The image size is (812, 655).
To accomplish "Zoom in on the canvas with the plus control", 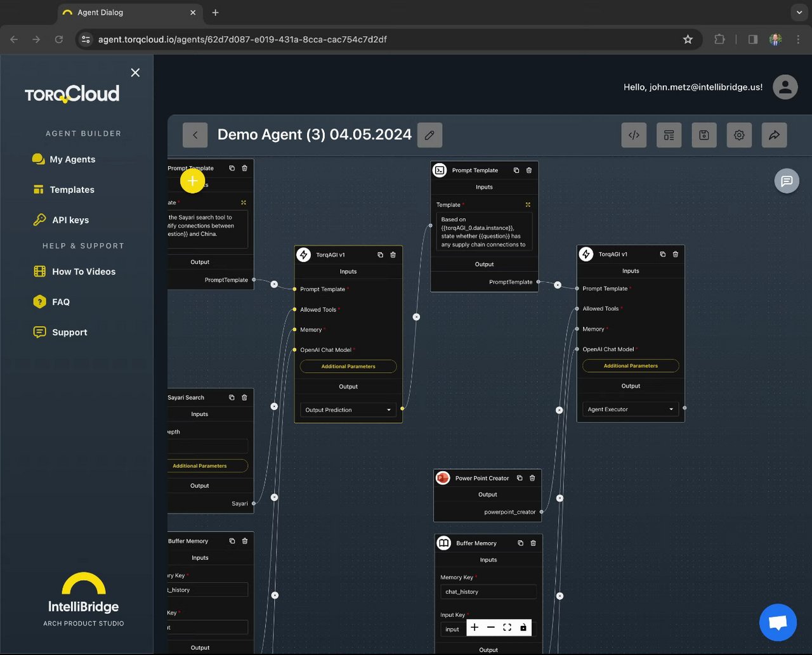I will (475, 627).
